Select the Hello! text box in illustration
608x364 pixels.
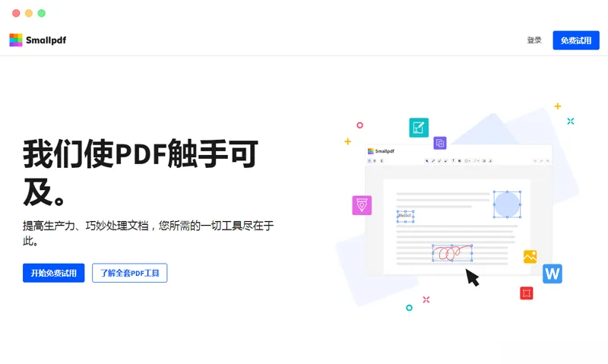click(x=406, y=217)
